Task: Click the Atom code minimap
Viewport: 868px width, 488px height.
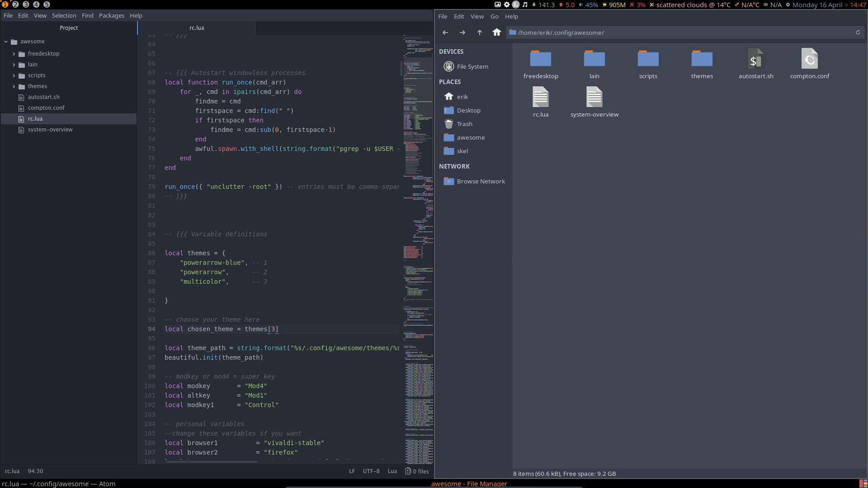Action: point(418,249)
